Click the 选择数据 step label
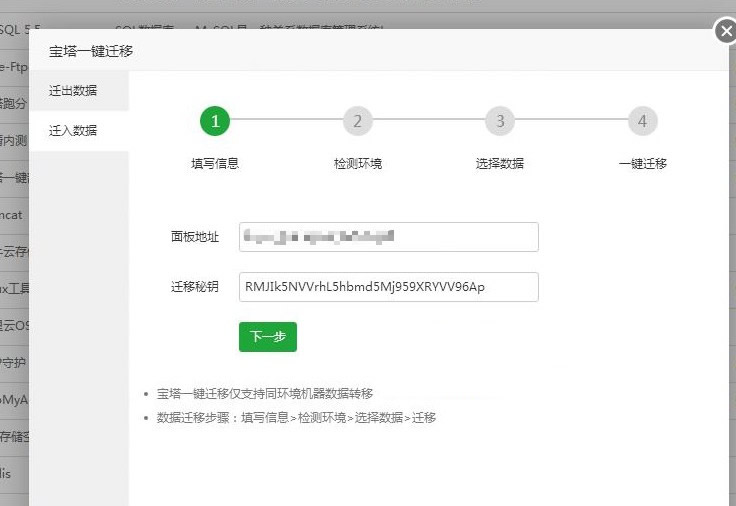736x506 pixels. (500, 163)
